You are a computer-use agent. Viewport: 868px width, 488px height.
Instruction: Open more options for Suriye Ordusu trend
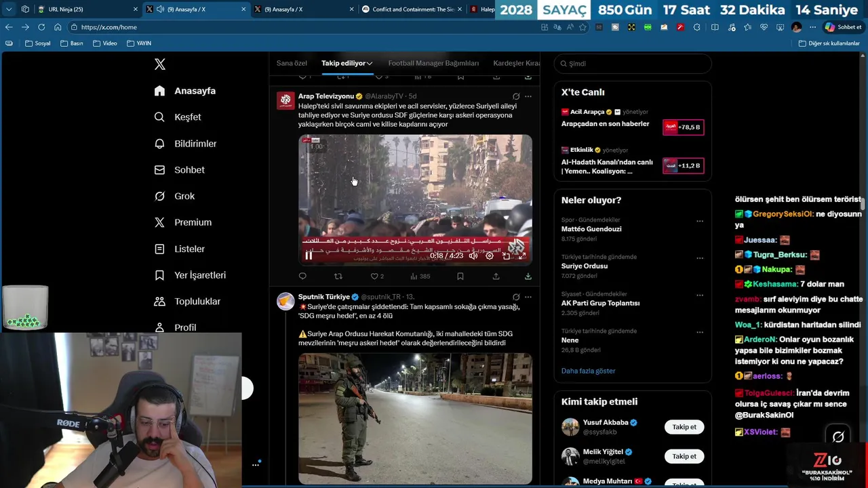click(x=700, y=258)
